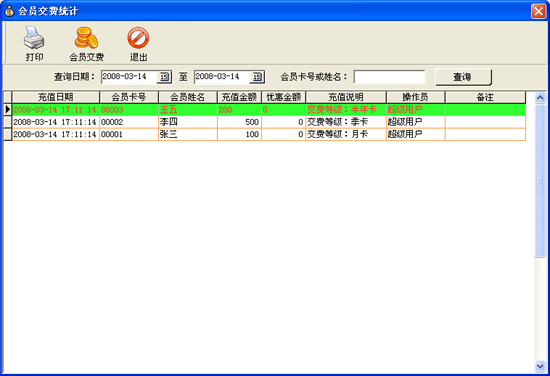
Task: Click 充值说明 column header
Action: 346,97
